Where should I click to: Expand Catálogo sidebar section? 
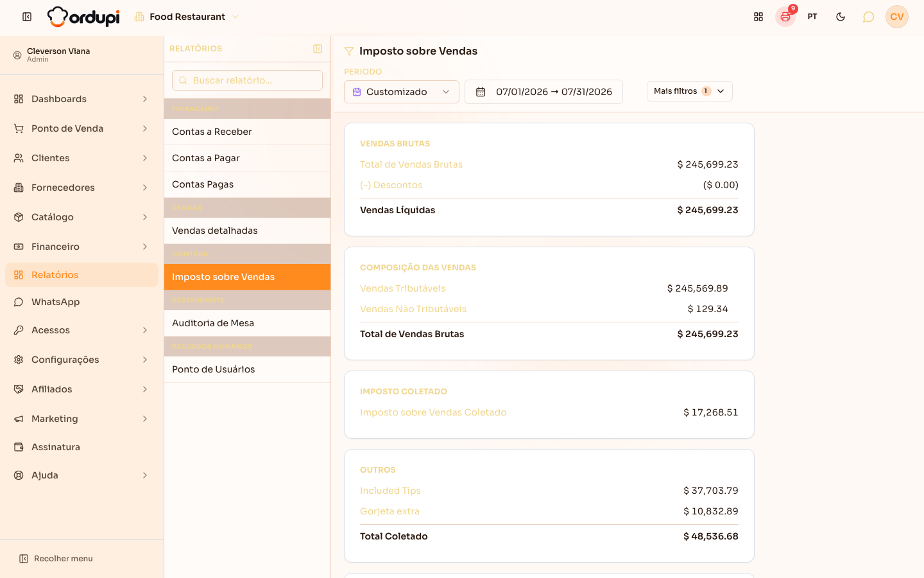click(81, 217)
